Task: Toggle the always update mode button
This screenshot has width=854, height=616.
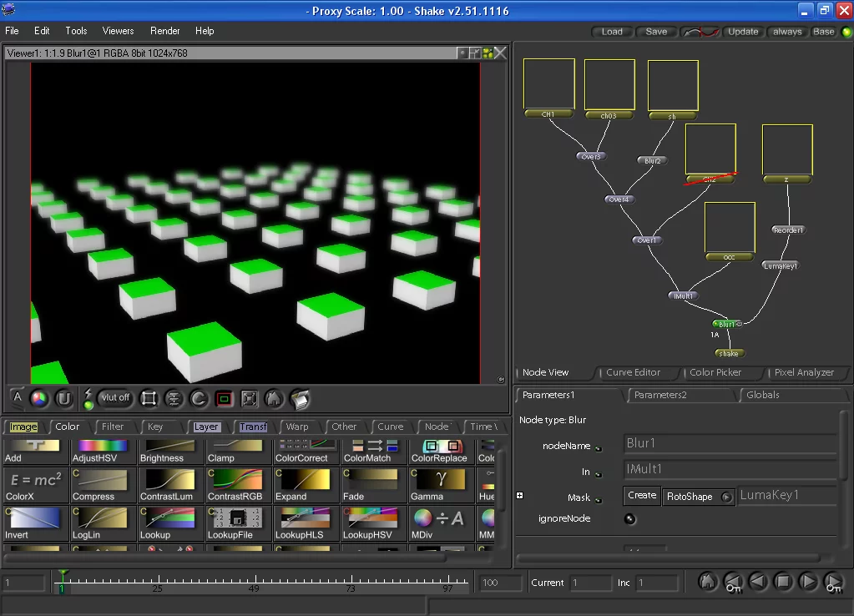Action: (786, 32)
